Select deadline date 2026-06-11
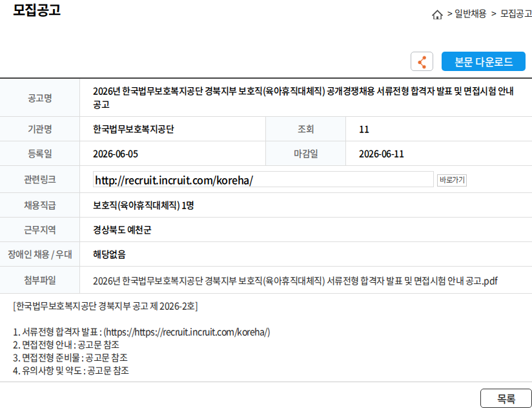Image resolution: width=532 pixels, height=408 pixels. 382,154
